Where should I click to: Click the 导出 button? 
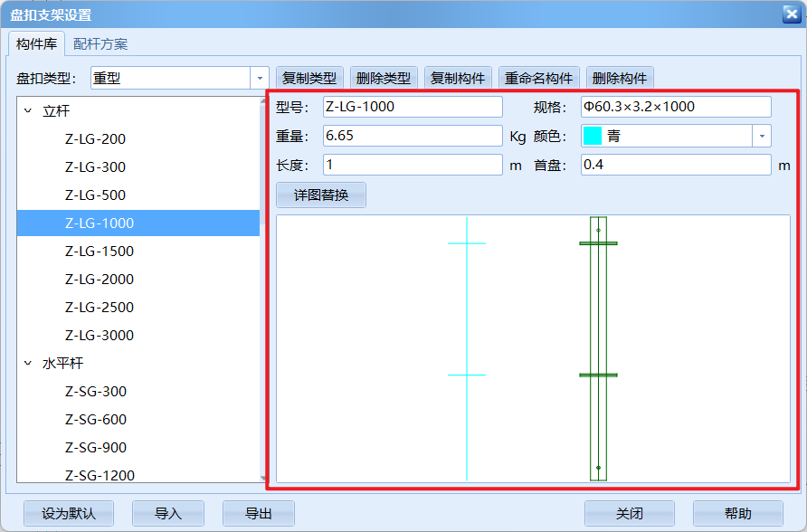pyautogui.click(x=259, y=513)
